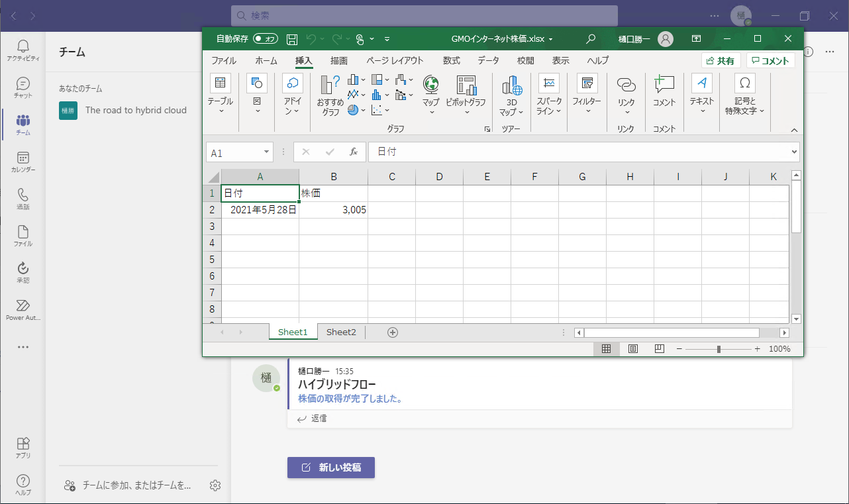
Task: Open Files (ファイル) in Teams sidebar
Action: [23, 236]
